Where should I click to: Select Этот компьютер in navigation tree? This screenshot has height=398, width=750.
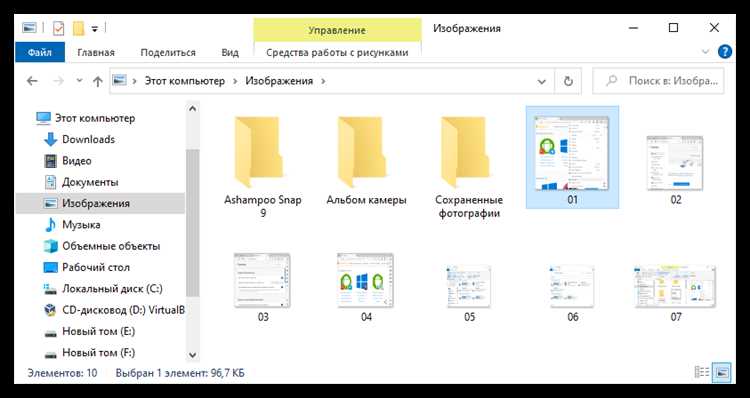point(95,118)
